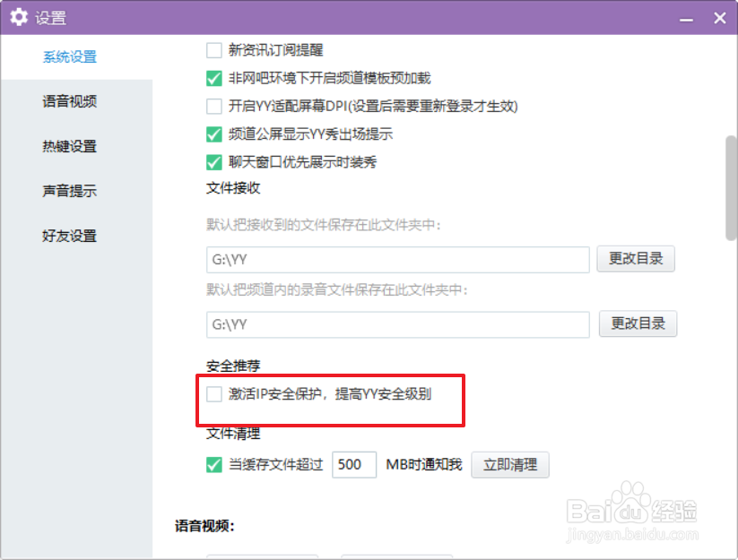Close the 设置 window
The height and width of the screenshot is (560, 738).
coord(720,18)
